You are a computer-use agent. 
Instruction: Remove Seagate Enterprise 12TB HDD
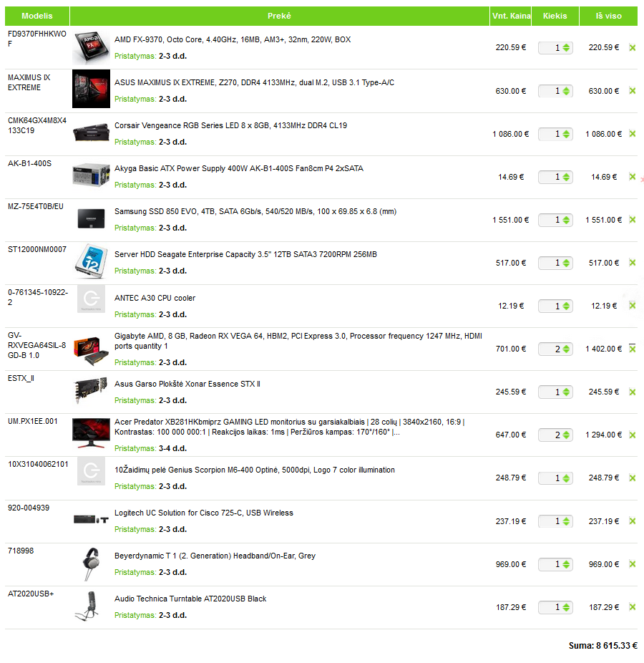coord(632,263)
